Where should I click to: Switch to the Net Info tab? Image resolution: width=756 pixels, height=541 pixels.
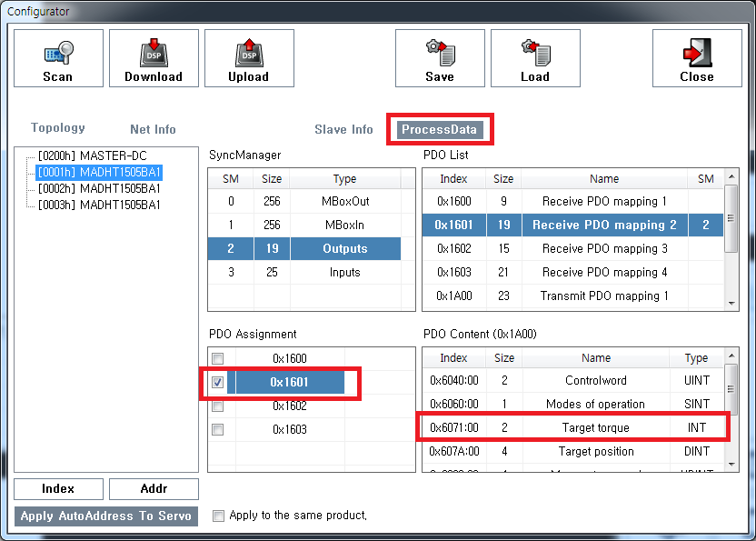click(x=153, y=129)
